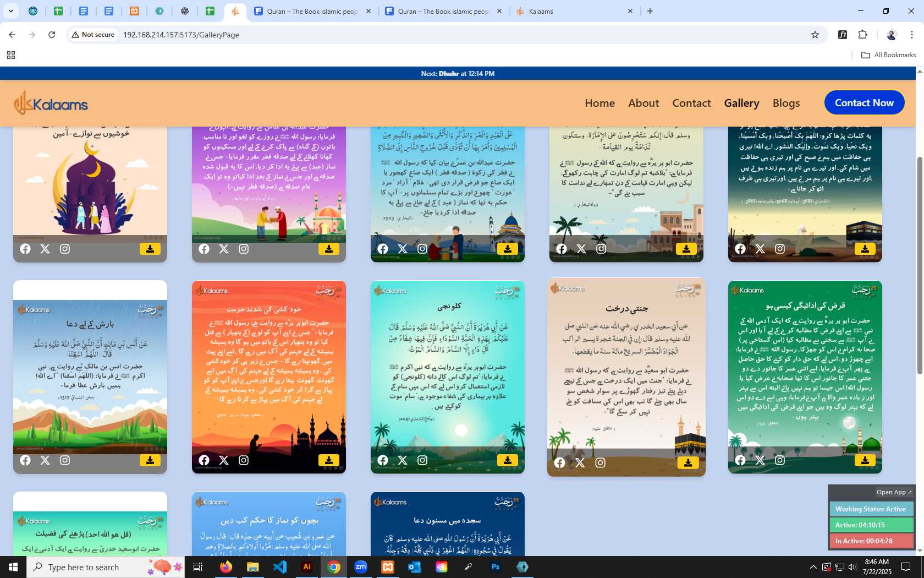The width and height of the screenshot is (924, 578).
Task: Click the 'In Active: 00:04:28' timer
Action: pyautogui.click(x=871, y=541)
